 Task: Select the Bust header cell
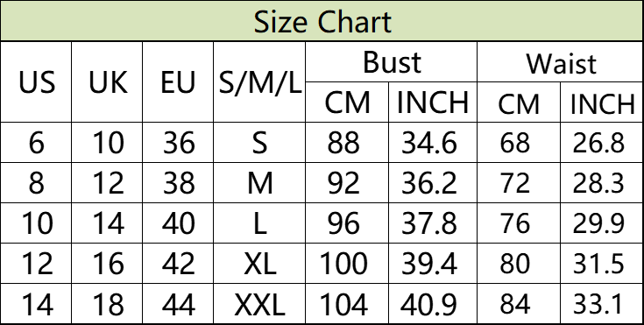click(392, 61)
